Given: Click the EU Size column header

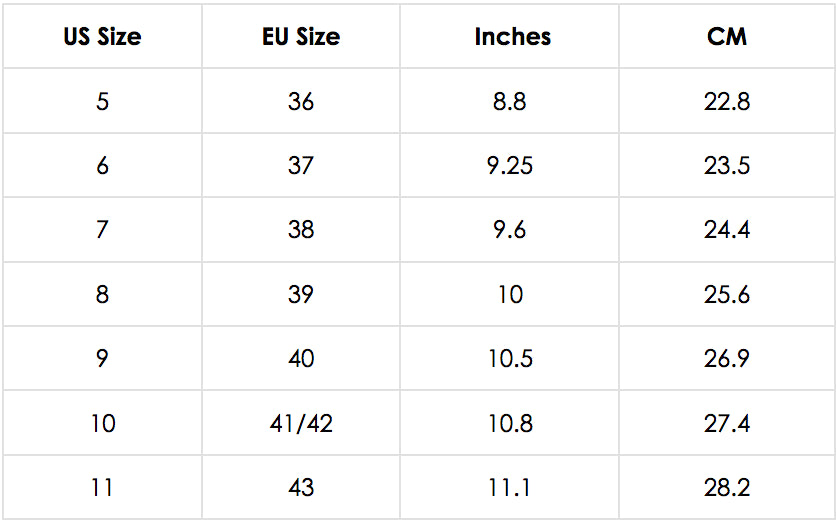Looking at the screenshot, I should tap(301, 36).
